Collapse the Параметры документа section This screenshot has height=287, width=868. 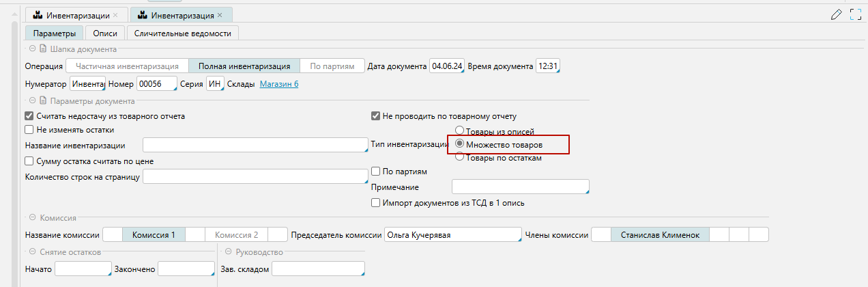pos(31,101)
